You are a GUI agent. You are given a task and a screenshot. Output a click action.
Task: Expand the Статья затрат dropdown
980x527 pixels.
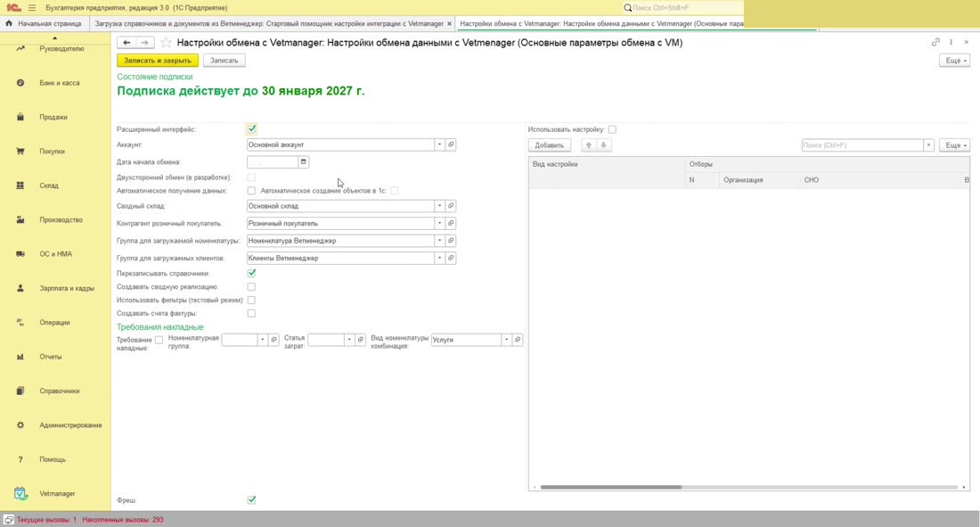click(x=349, y=340)
